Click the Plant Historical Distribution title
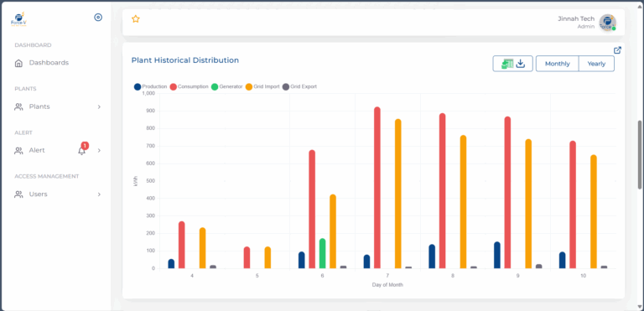Screen dimensions: 644x311 [x=184, y=60]
